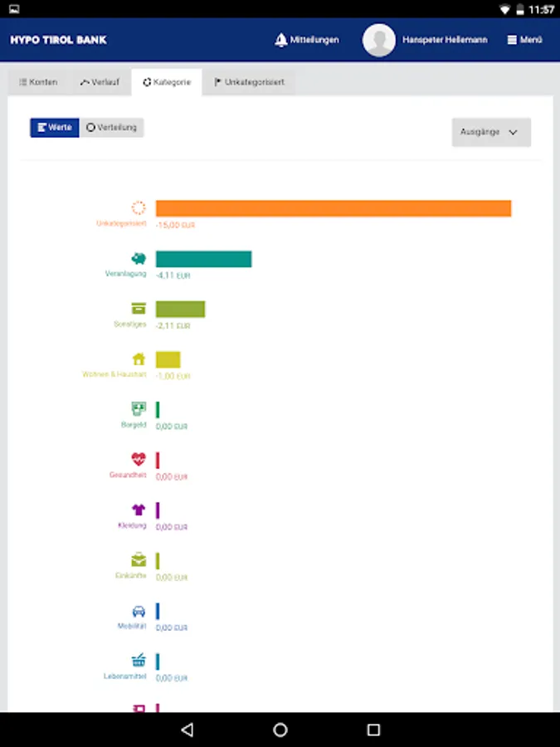Click the Hypo Tirol Bank logo

click(x=58, y=40)
